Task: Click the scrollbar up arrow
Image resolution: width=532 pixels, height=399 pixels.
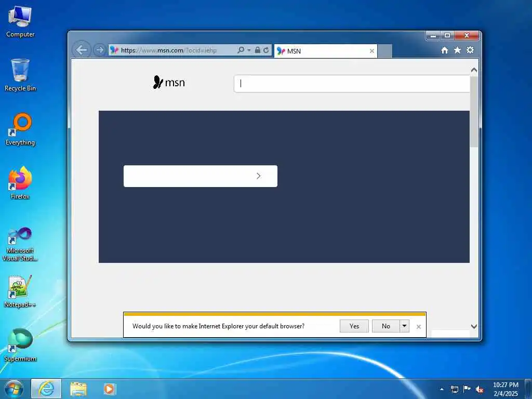Action: tap(474, 70)
